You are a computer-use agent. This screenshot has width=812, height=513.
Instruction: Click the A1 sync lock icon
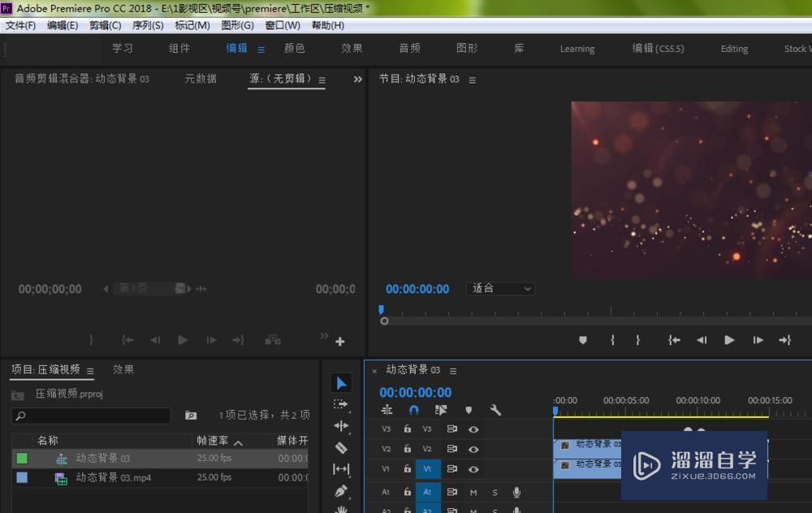pos(451,492)
